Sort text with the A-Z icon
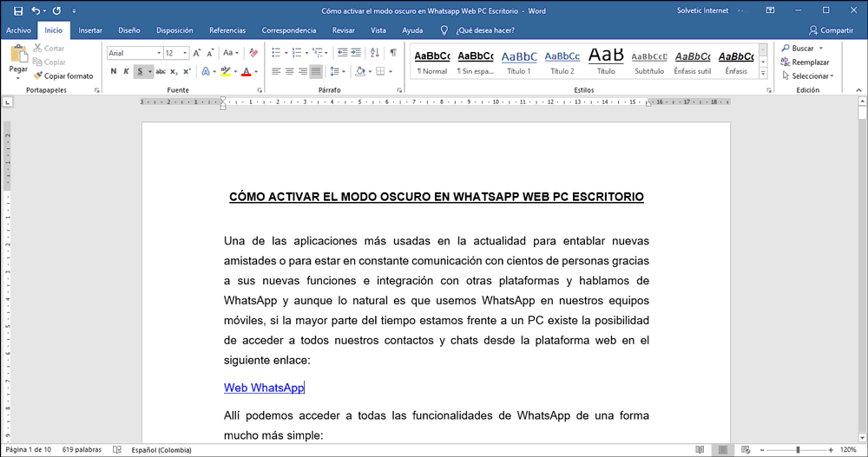 (x=375, y=53)
